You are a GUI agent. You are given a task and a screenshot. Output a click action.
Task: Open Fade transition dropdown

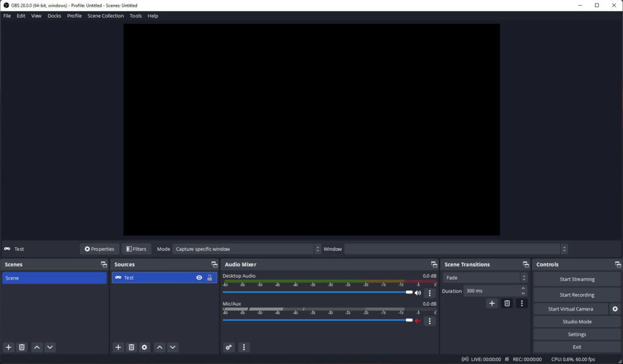point(485,278)
